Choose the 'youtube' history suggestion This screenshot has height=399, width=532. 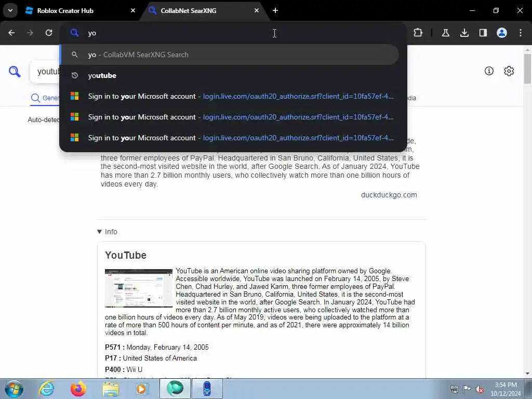tap(229, 75)
